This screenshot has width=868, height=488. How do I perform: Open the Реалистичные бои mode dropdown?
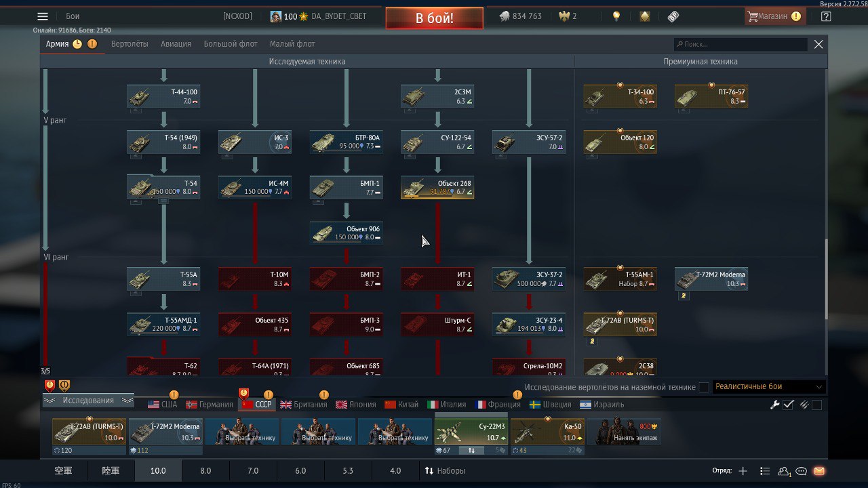768,387
